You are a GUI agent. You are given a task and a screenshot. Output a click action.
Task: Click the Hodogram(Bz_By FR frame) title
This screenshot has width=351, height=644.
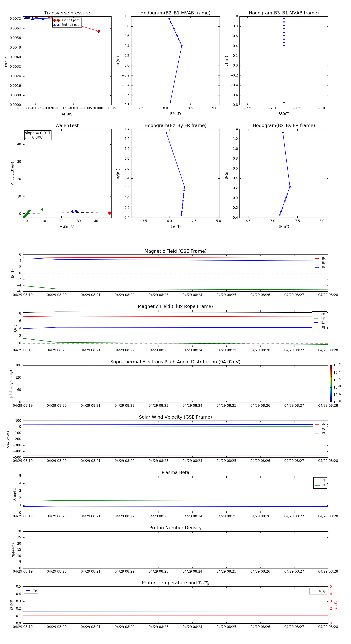point(175,125)
